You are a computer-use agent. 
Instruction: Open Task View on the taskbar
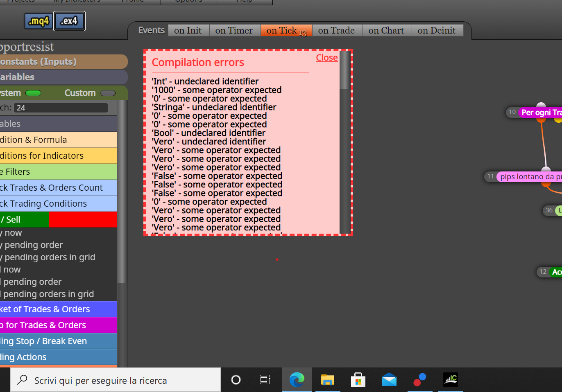point(265,380)
